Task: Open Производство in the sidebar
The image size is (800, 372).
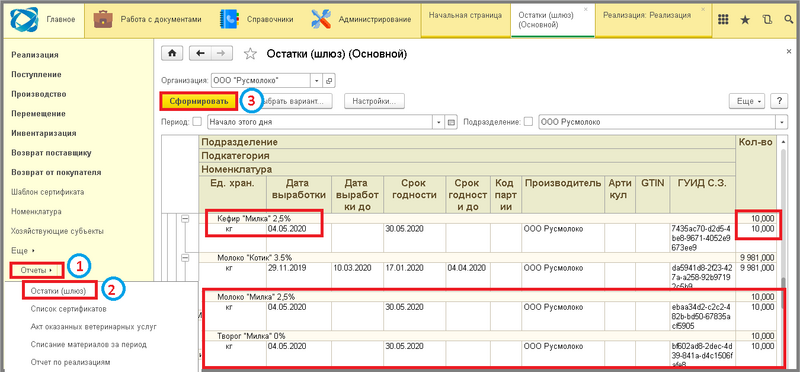Action: tap(39, 94)
